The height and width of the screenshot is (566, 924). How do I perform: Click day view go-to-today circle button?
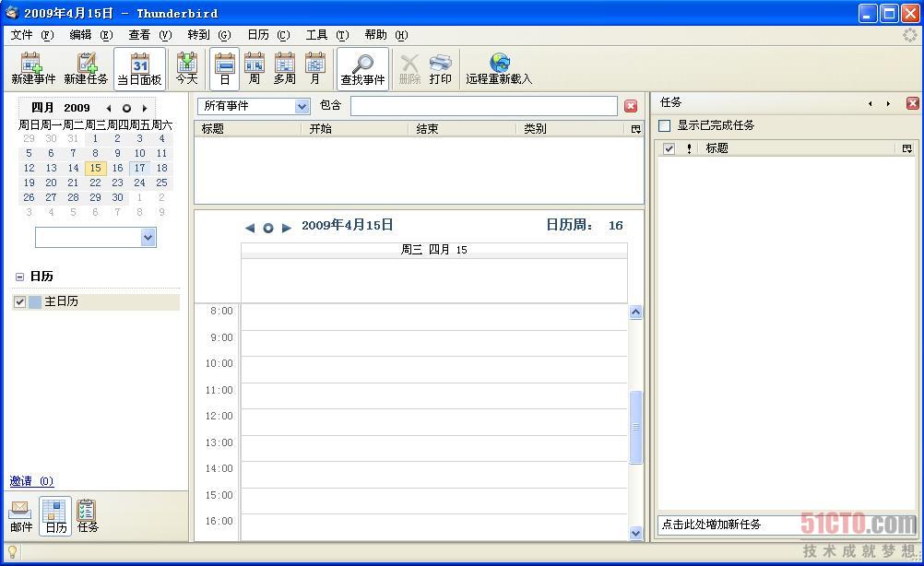point(268,228)
